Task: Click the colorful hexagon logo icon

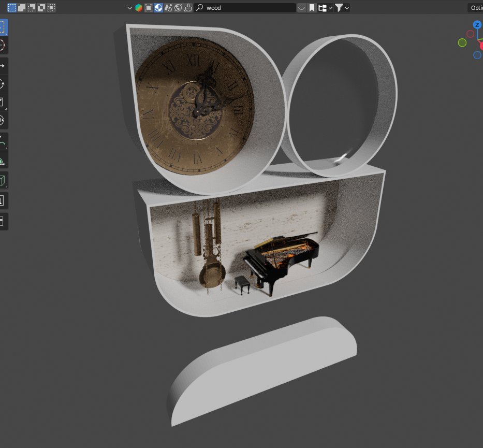Action: (x=139, y=8)
